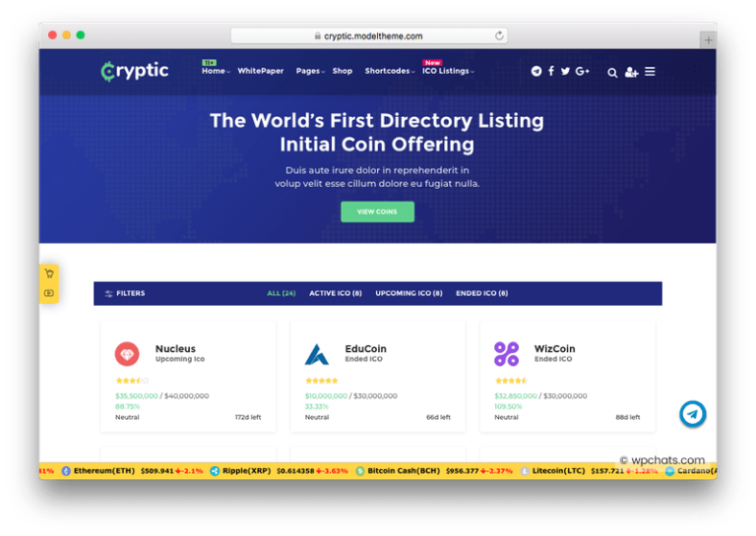Click the address bar lock icon
Viewport: 756px width, 536px height.
point(318,36)
